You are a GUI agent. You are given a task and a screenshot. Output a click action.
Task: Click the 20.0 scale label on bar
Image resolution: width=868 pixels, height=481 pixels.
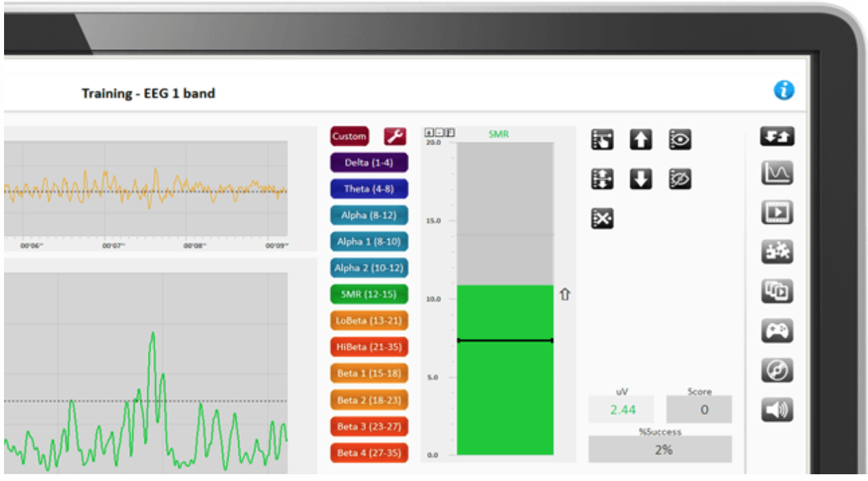coord(433,143)
